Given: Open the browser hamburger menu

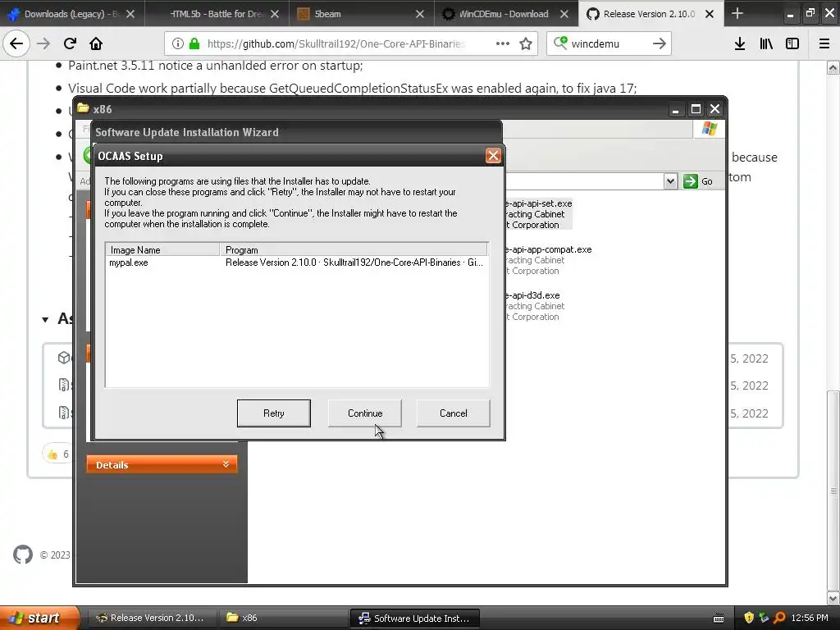Looking at the screenshot, I should tap(824, 43).
